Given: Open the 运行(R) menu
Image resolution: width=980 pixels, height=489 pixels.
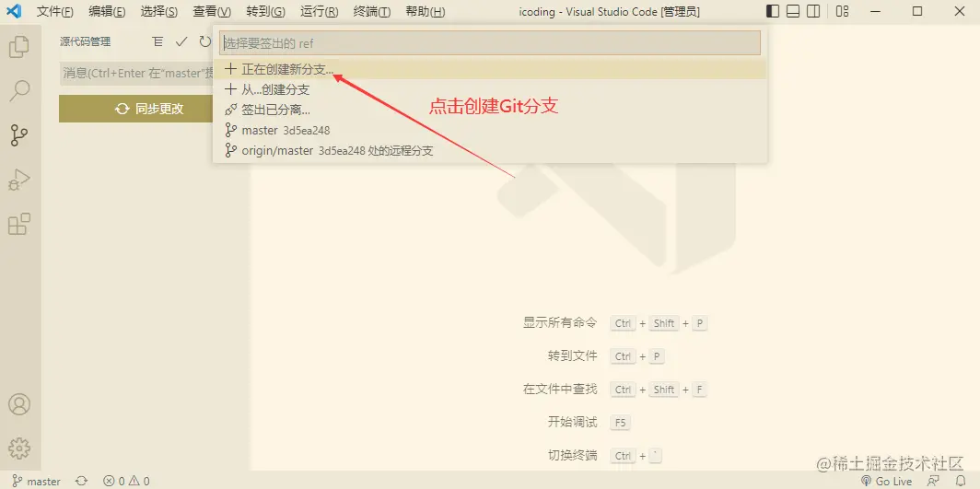Looking at the screenshot, I should (319, 11).
